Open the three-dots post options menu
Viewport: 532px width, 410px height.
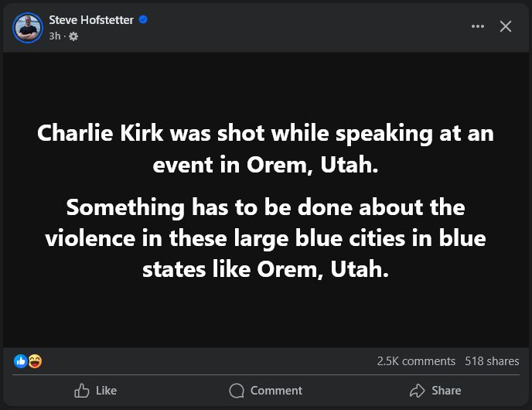tap(478, 26)
